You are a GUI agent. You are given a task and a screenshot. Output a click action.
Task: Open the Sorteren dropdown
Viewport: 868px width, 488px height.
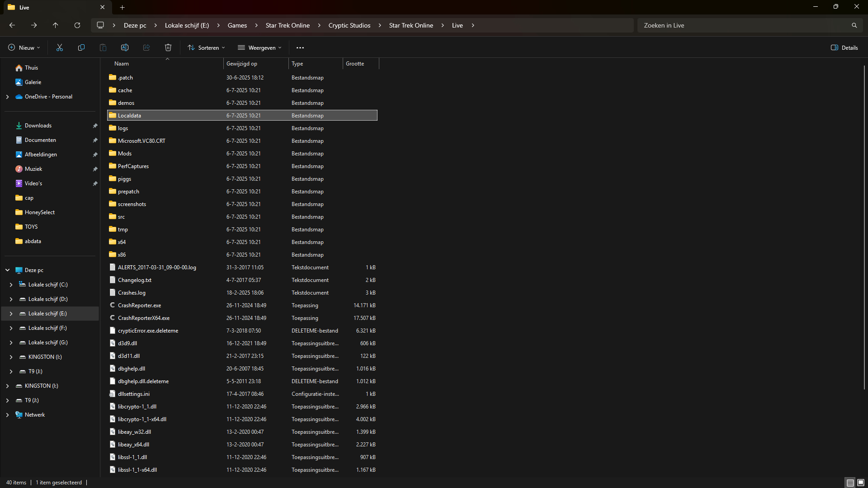pos(206,47)
